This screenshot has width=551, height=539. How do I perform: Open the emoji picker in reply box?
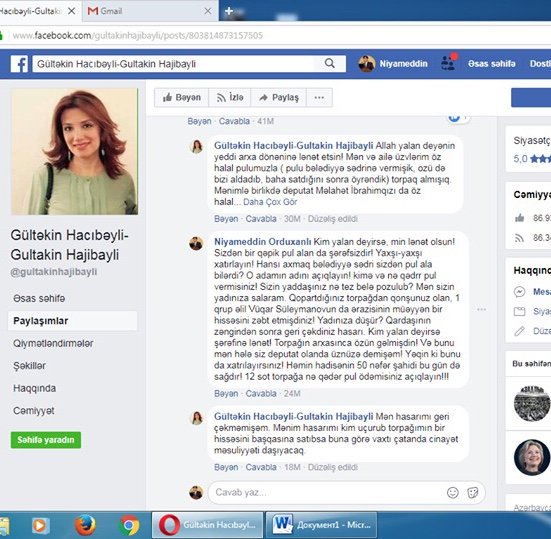(453, 493)
